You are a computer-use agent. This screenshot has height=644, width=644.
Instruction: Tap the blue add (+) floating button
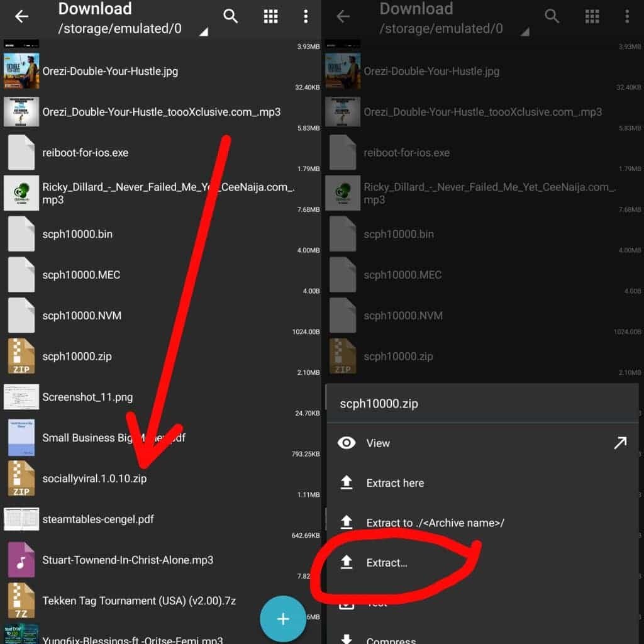[283, 619]
